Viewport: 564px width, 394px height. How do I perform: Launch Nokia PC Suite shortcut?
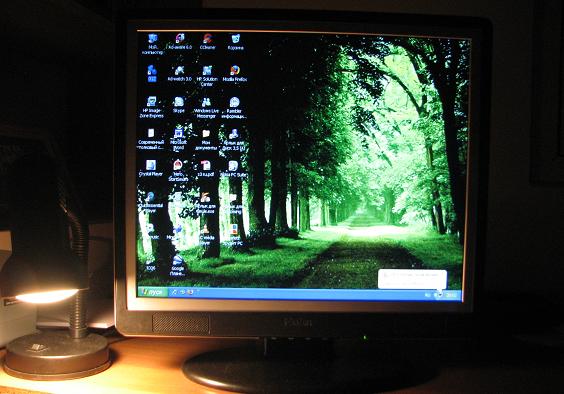click(x=233, y=169)
